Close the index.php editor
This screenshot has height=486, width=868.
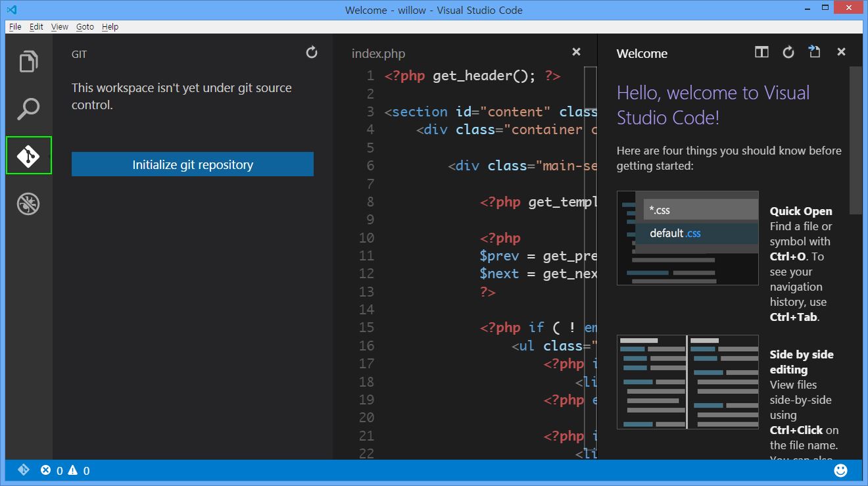(576, 52)
